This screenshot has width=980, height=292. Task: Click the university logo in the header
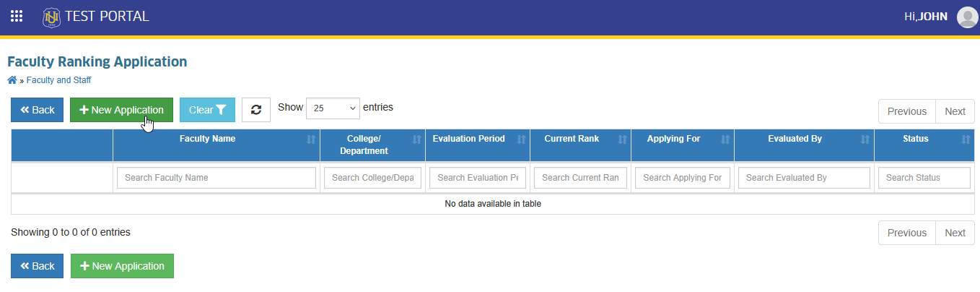click(x=51, y=17)
